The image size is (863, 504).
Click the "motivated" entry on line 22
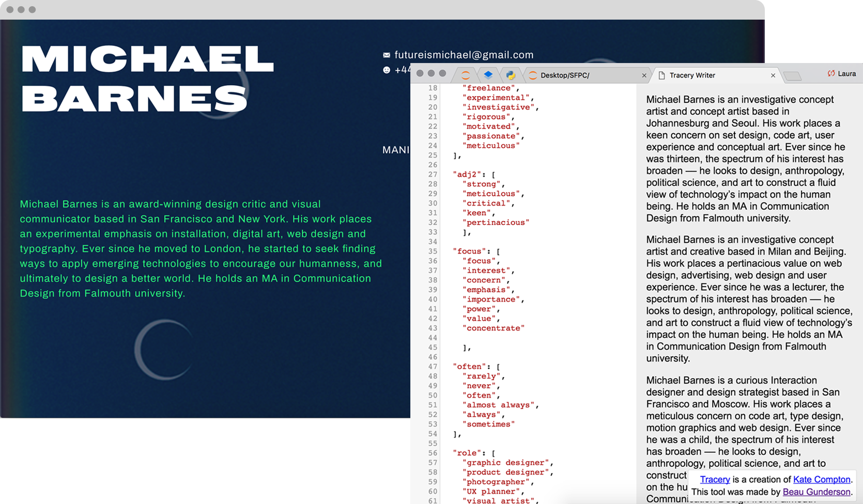coord(488,127)
